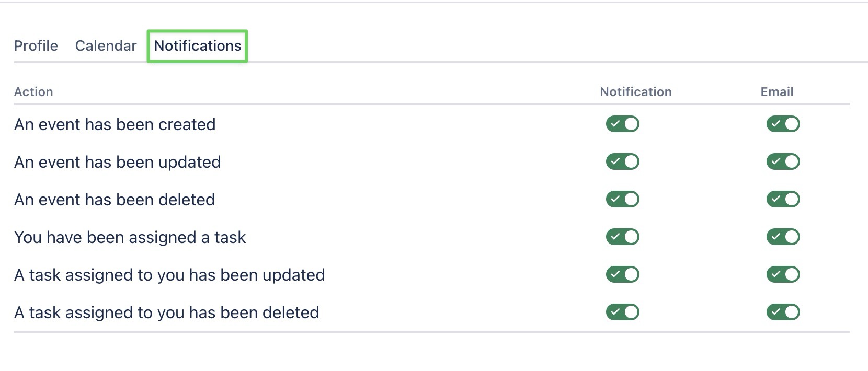Turn off email for event deleted
The height and width of the screenshot is (371, 868).
click(783, 200)
